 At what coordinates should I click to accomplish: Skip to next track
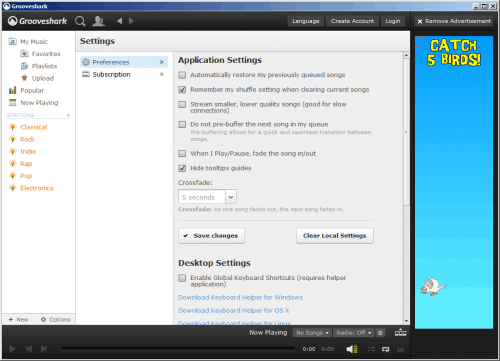click(44, 349)
